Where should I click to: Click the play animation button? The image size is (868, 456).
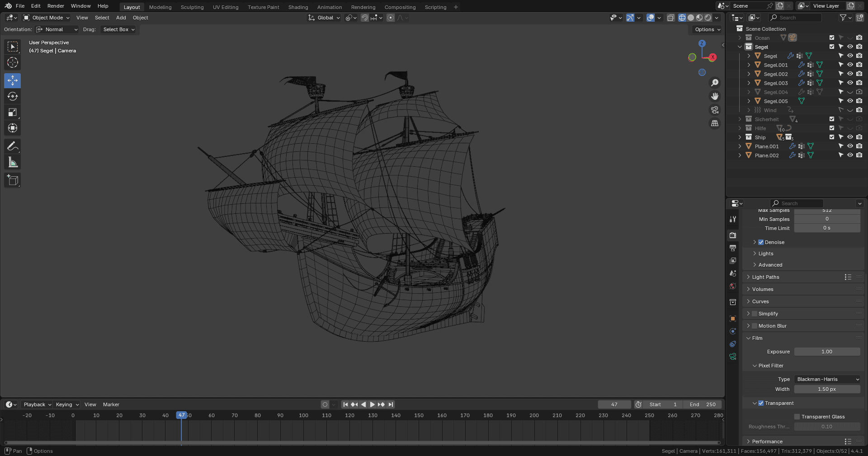372,404
